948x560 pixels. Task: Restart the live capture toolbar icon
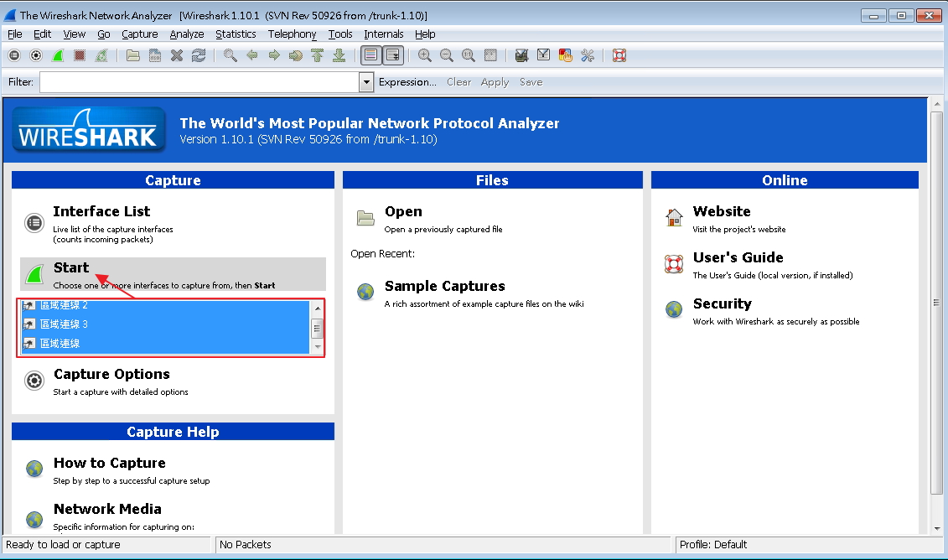101,55
